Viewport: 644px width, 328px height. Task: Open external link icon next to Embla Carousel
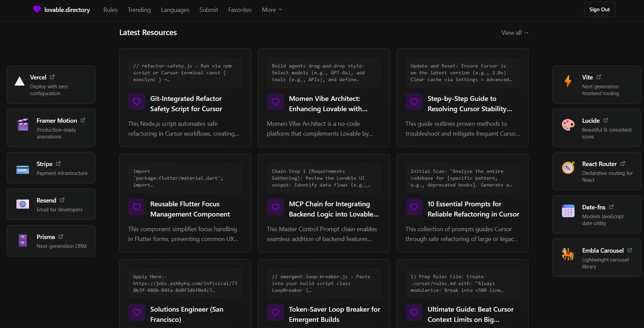click(x=630, y=250)
